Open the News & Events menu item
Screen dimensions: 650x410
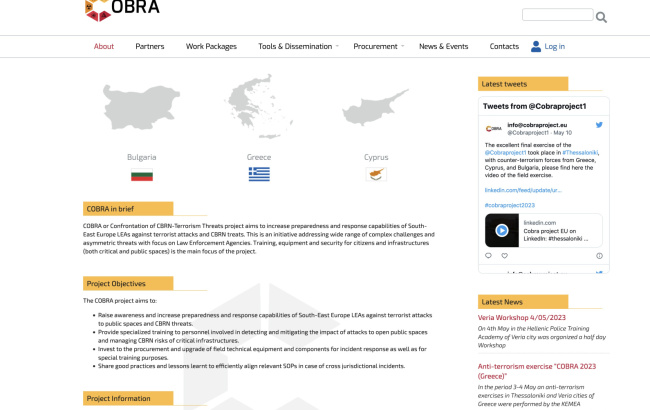pyautogui.click(x=444, y=46)
